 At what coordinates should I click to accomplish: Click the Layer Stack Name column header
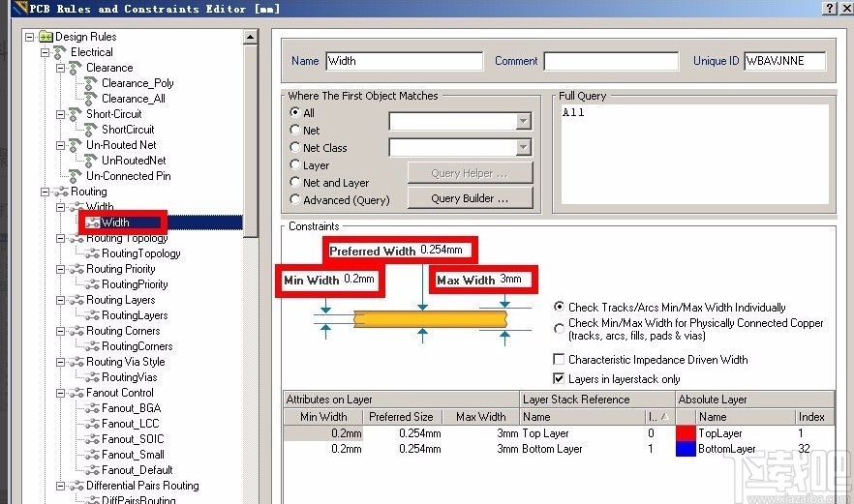(x=582, y=417)
